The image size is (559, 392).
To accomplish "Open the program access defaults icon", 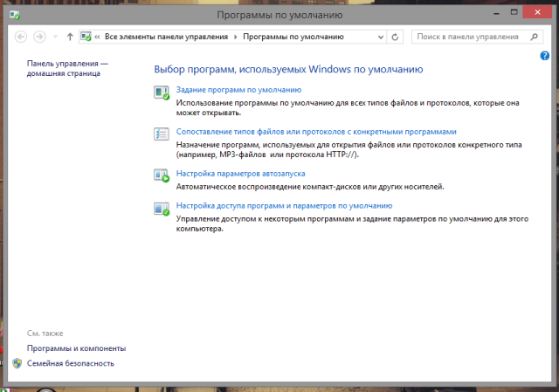I will coord(162,209).
